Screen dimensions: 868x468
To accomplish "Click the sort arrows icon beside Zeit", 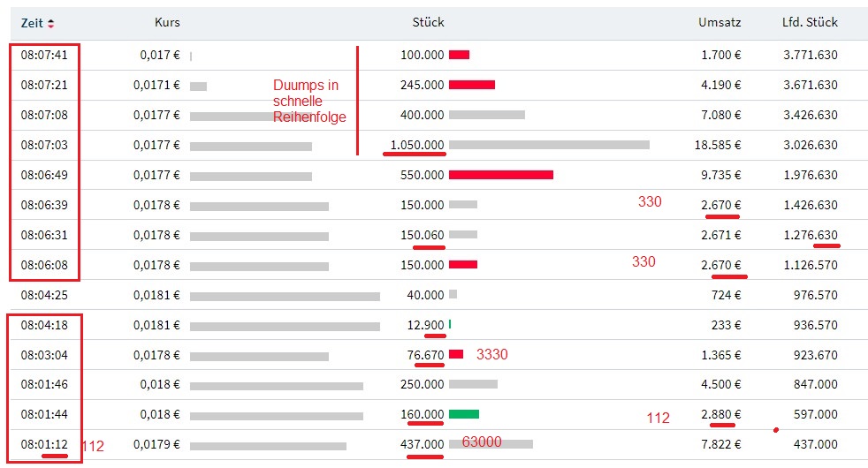I will (x=50, y=23).
